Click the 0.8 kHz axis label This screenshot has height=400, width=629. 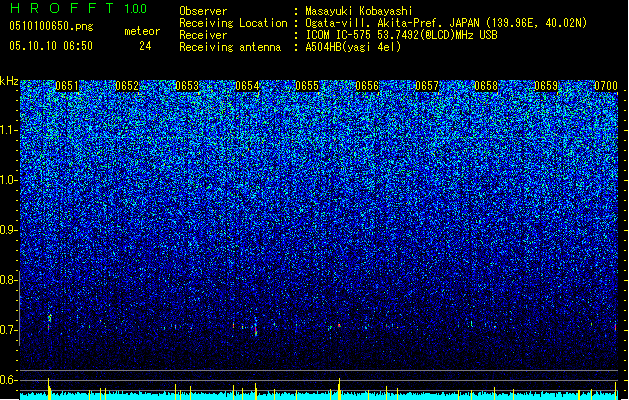[9, 280]
